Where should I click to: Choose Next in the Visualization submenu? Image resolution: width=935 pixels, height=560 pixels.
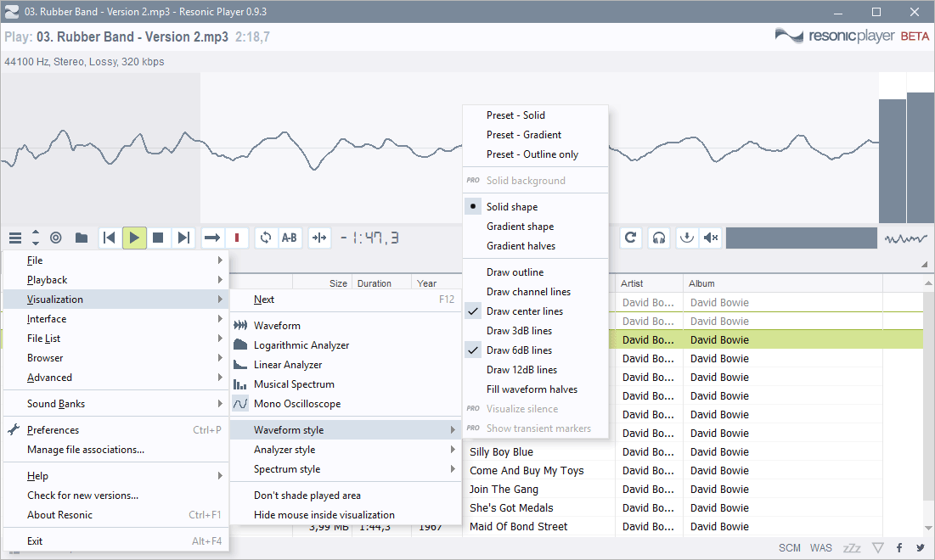coord(346,299)
